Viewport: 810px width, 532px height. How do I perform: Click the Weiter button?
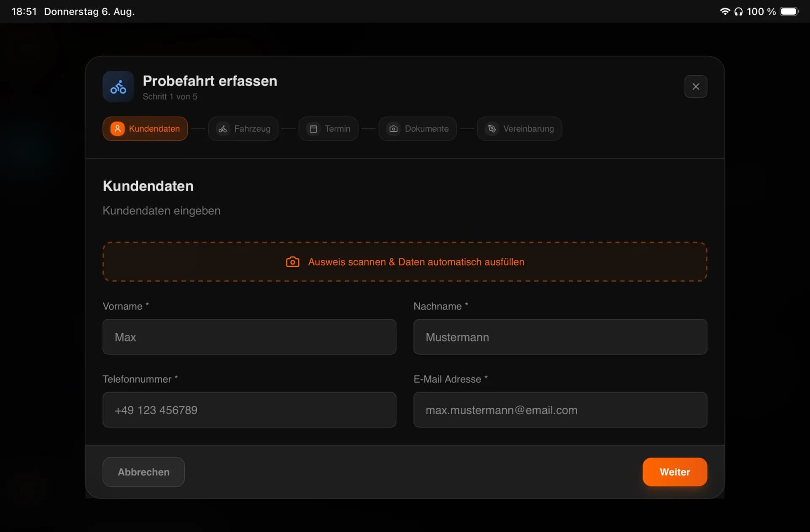675,472
